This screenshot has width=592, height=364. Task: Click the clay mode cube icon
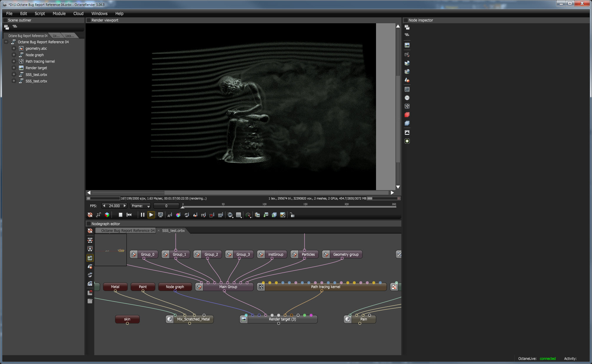(x=107, y=215)
